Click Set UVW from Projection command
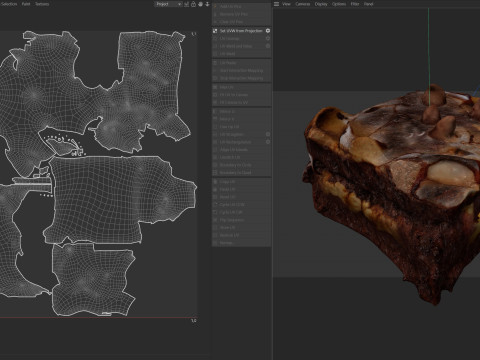Screen dimensions: 480x360 coord(241,31)
